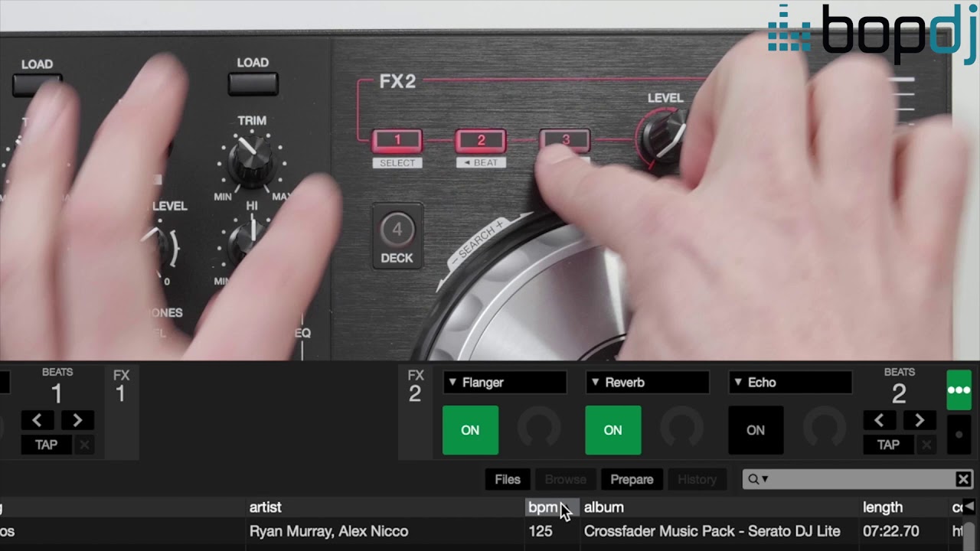Sort library by the bpm column
This screenshot has width=980, height=551.
(x=553, y=507)
